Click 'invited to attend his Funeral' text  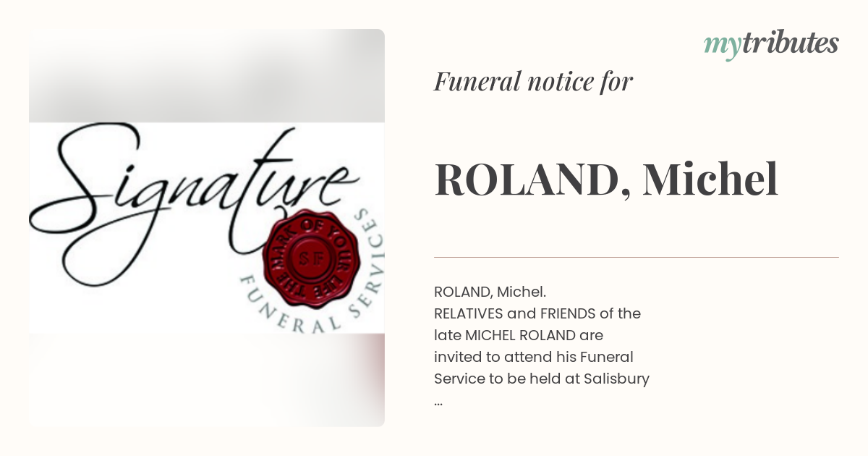coord(534,358)
